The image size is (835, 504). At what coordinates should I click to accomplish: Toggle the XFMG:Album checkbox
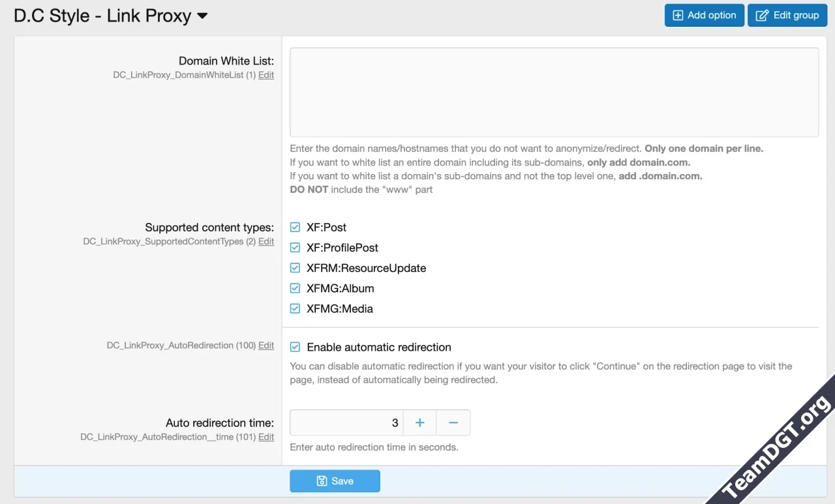click(296, 288)
